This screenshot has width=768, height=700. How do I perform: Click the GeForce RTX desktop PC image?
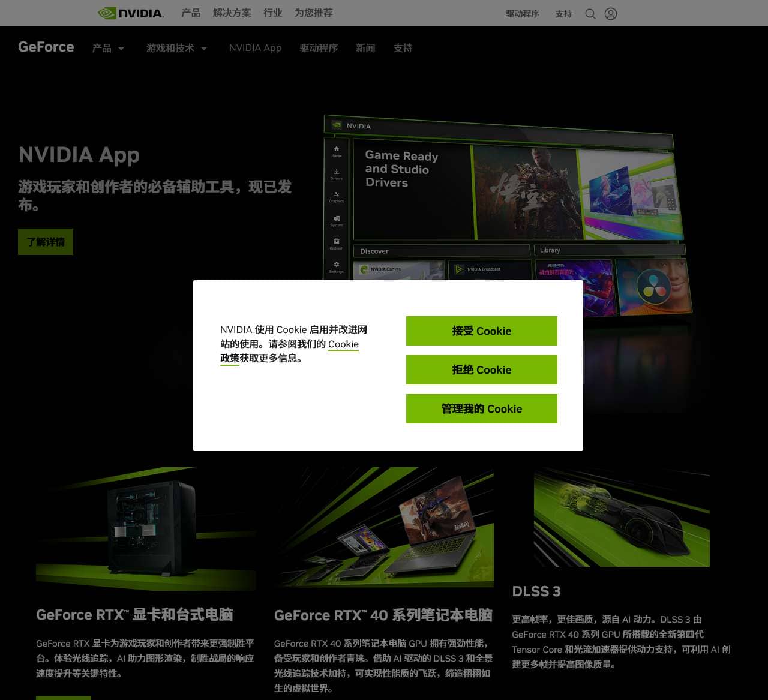click(x=146, y=528)
